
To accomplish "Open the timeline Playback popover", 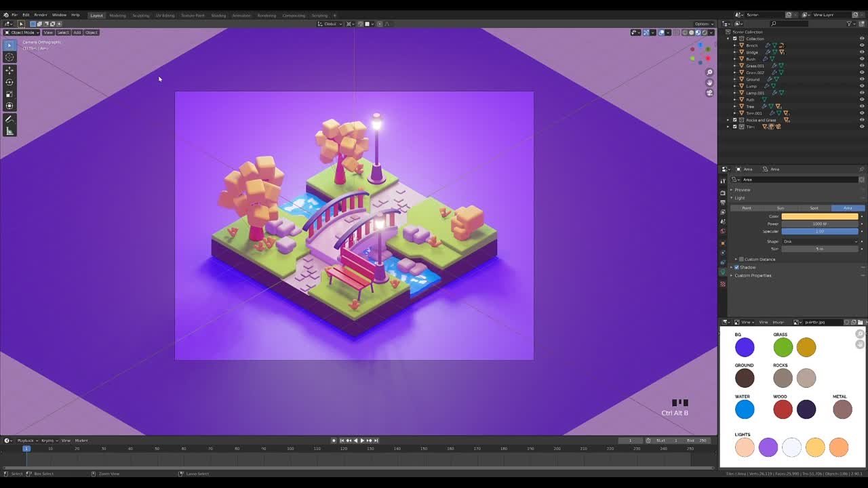I will (27, 441).
